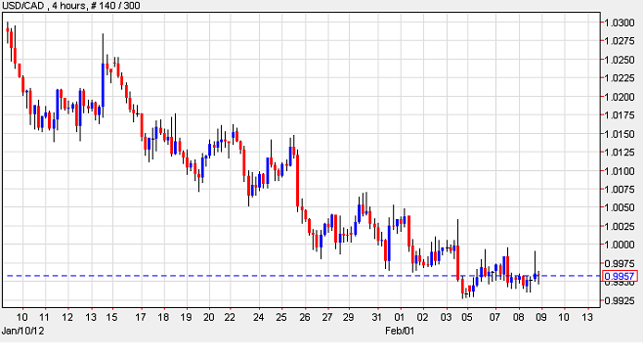
Task: Click the 18 date axis label
Action: [163, 318]
